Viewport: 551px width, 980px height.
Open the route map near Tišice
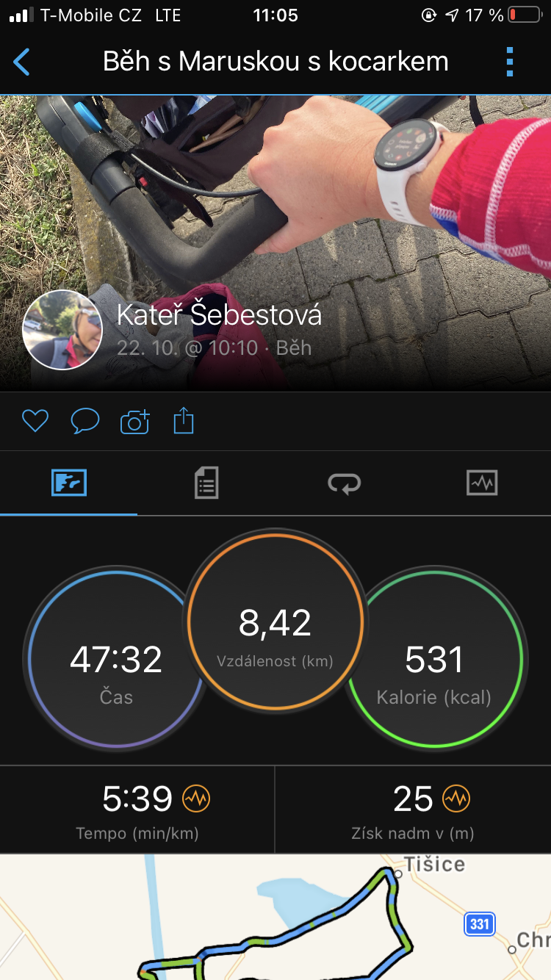click(275, 917)
